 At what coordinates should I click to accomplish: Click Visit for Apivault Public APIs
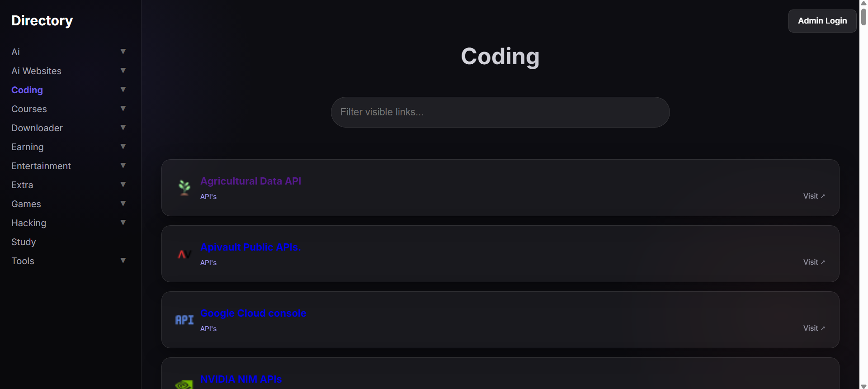[x=814, y=262]
